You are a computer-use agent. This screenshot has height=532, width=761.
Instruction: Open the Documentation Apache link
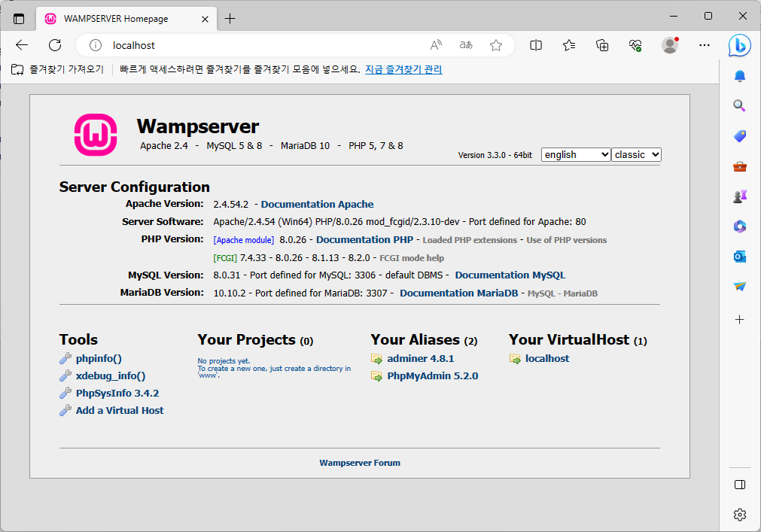pos(317,204)
